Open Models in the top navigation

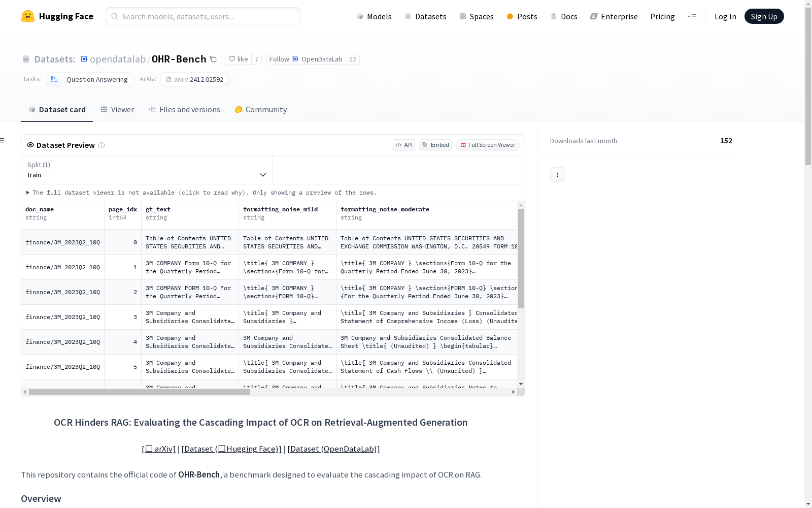[x=374, y=16]
